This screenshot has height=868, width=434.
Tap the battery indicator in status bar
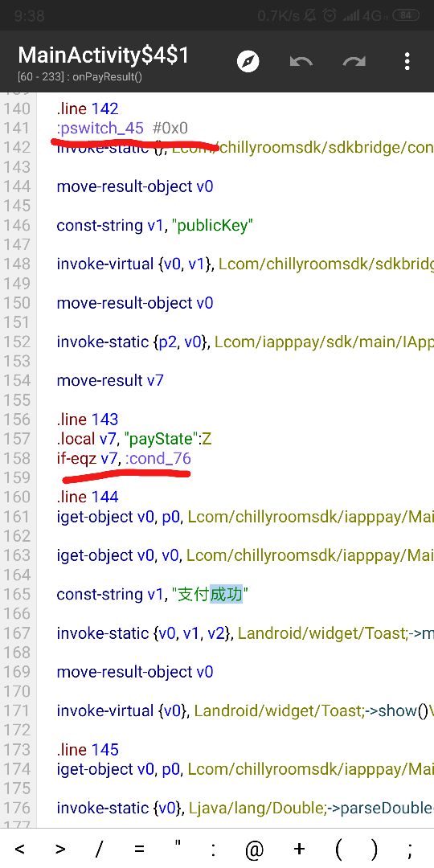tap(405, 15)
